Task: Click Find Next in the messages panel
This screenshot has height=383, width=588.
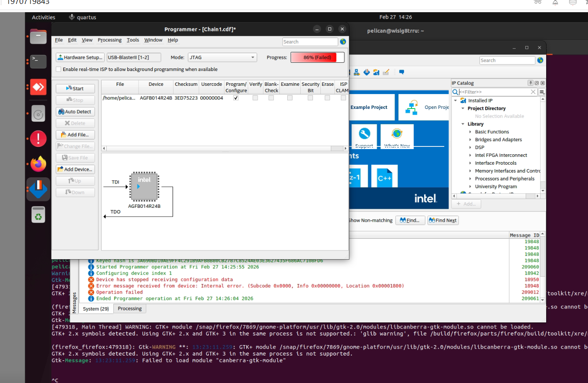Action: pos(443,220)
